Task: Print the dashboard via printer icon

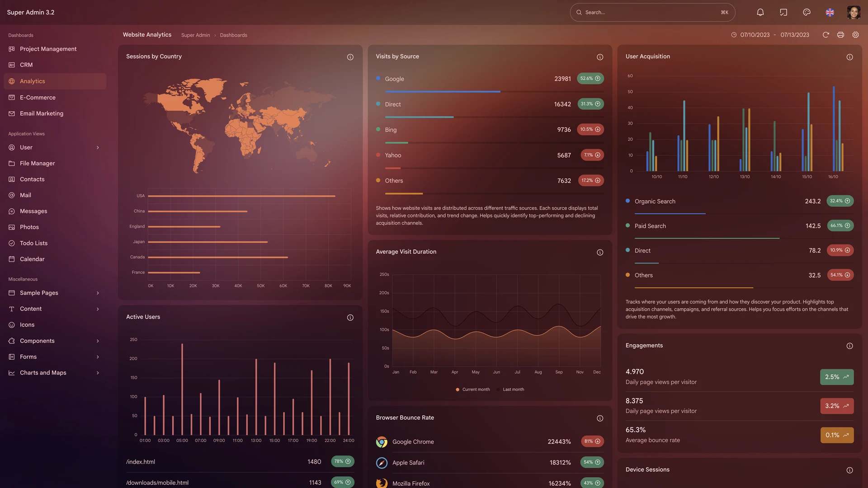Action: 840,35
